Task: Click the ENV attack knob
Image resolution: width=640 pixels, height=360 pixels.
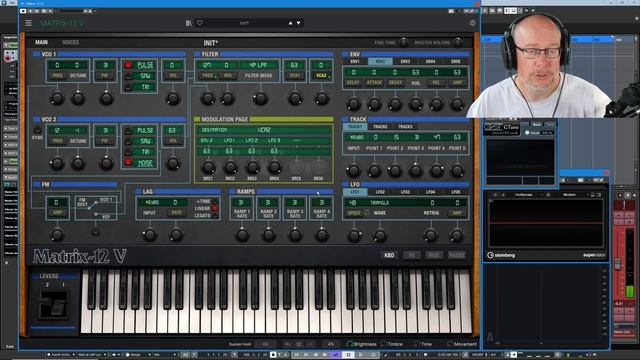Action: point(374,104)
